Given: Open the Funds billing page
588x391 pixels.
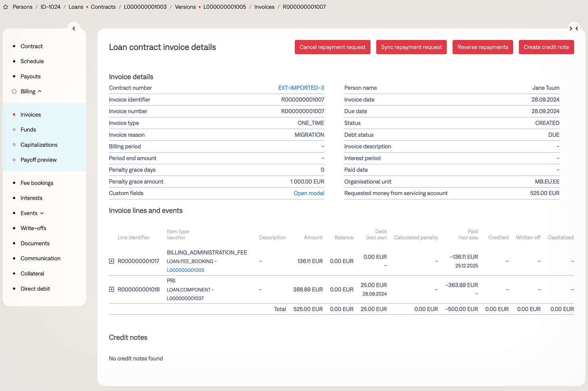Looking at the screenshot, I should coord(28,130).
